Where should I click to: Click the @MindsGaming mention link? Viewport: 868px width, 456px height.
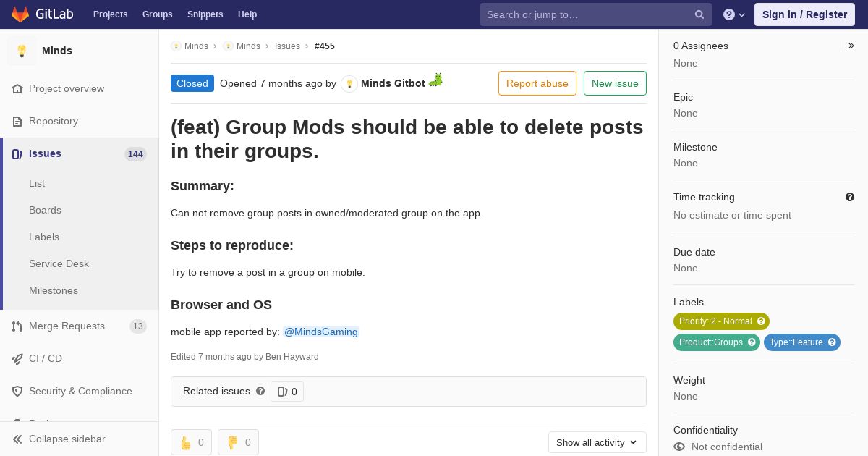(x=320, y=332)
